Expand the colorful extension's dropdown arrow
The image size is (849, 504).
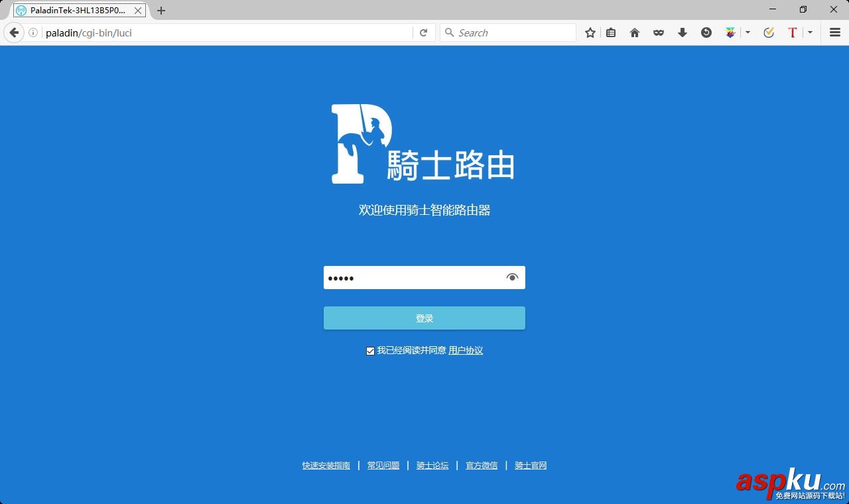click(x=747, y=32)
